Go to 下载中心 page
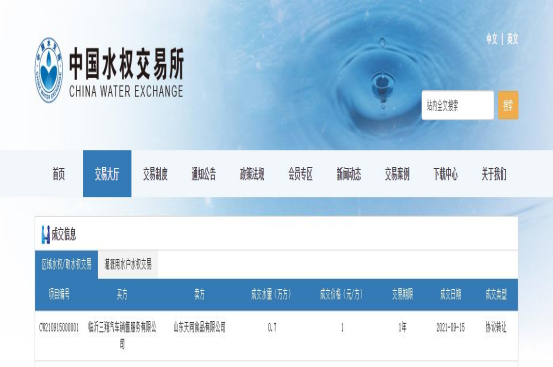The height and width of the screenshot is (367, 553). pos(445,174)
